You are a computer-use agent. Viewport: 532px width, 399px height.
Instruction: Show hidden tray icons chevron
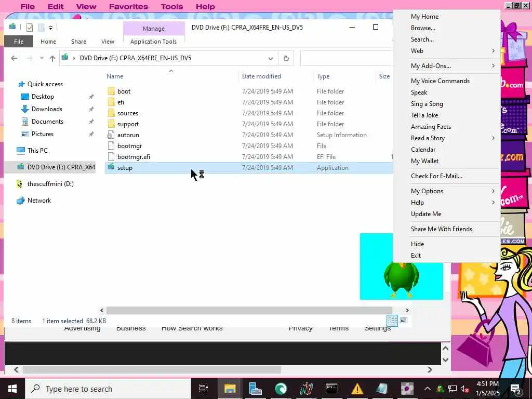(x=428, y=389)
